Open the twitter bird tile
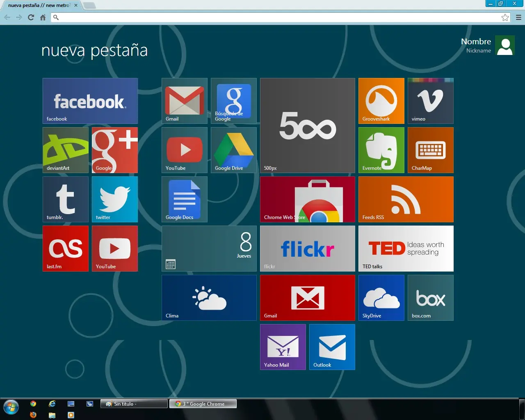Image resolution: width=525 pixels, height=420 pixels. 115,199
